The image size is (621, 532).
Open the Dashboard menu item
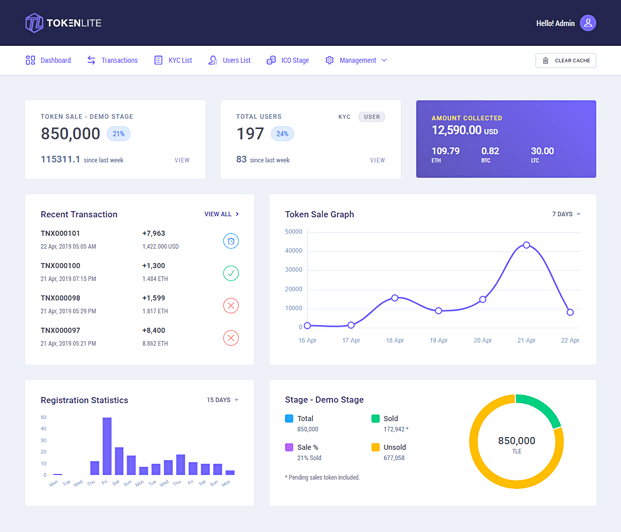click(48, 60)
